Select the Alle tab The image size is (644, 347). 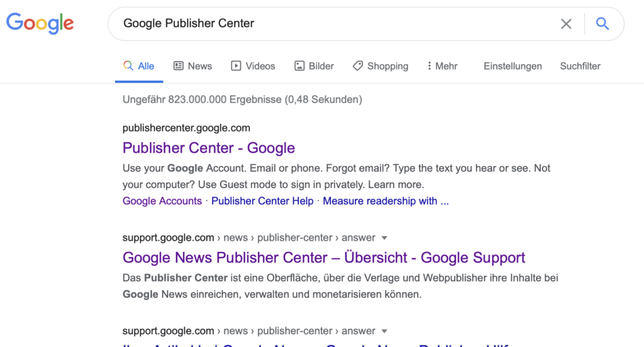[x=139, y=66]
